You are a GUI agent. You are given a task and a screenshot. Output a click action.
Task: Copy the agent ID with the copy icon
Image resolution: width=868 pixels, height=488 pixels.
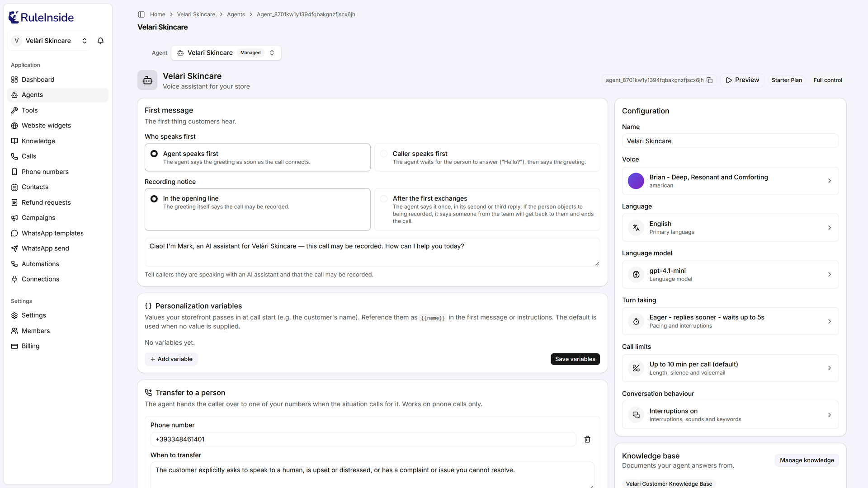(710, 80)
